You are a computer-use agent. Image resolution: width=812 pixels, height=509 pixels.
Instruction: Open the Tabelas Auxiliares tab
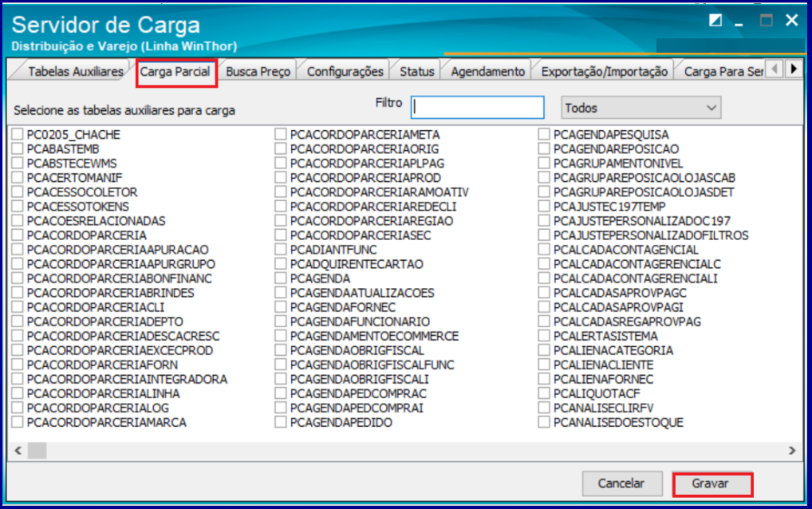pyautogui.click(x=76, y=72)
